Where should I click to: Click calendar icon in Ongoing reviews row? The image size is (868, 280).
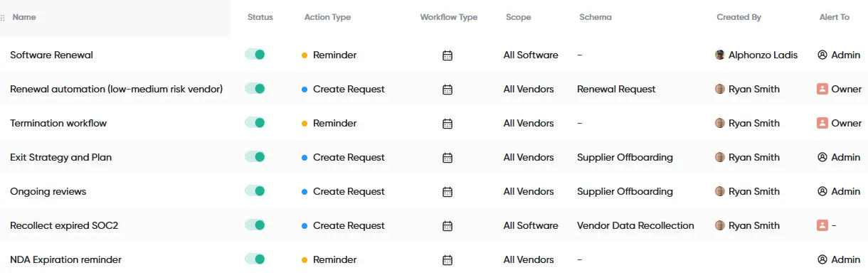point(448,192)
